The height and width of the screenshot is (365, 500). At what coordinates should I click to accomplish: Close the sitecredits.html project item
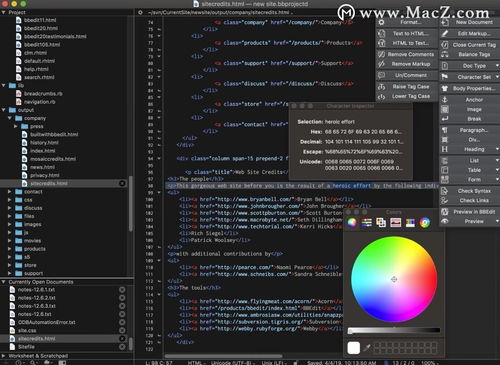coord(122,183)
